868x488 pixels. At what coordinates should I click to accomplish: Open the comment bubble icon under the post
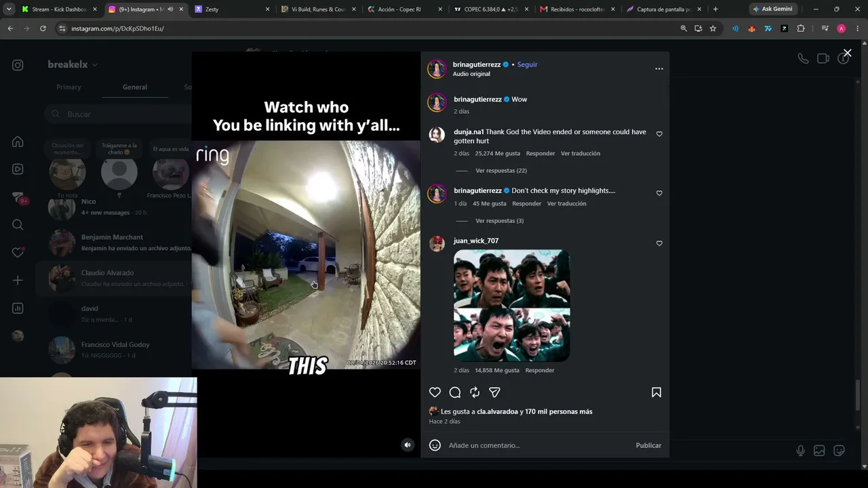(x=455, y=392)
